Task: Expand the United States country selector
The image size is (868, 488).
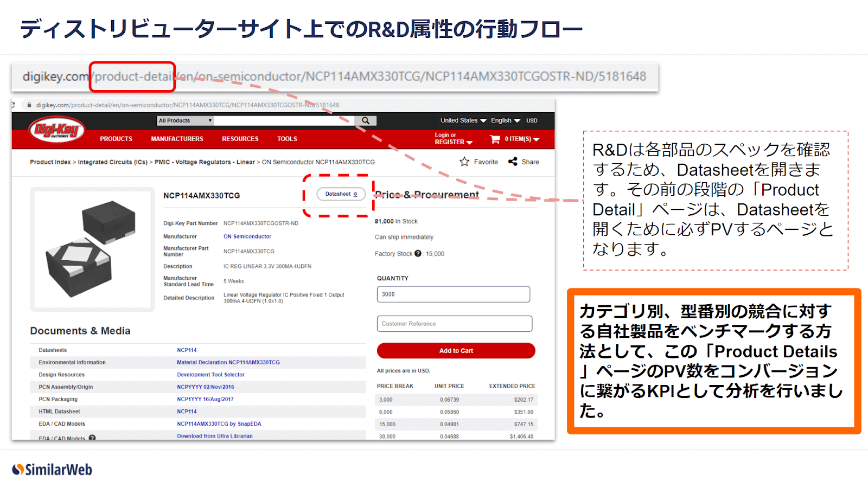Action: 463,120
